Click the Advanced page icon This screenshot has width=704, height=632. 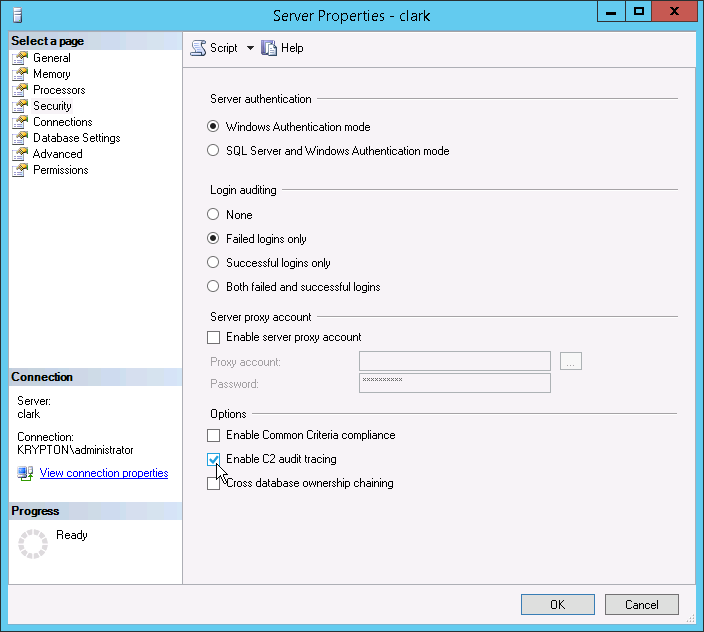20,154
